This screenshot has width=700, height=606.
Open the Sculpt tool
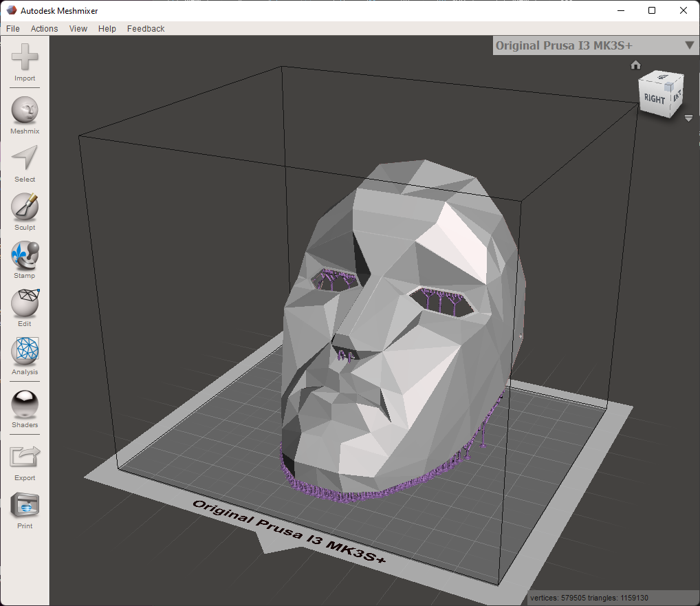[24, 206]
